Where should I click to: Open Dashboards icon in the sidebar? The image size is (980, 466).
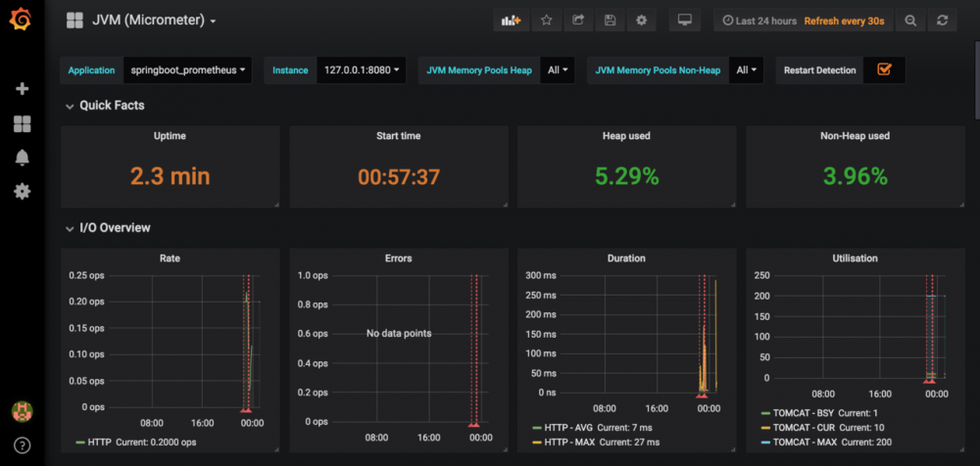[x=22, y=123]
